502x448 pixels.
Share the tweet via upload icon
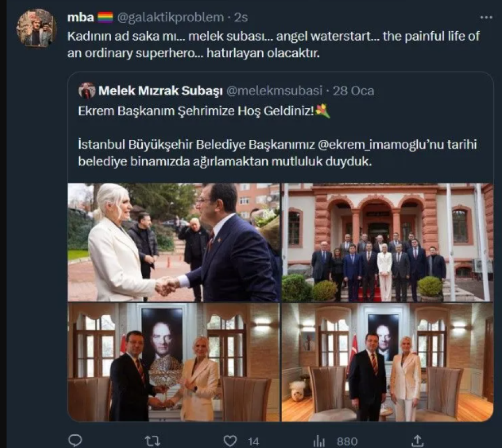point(414,441)
